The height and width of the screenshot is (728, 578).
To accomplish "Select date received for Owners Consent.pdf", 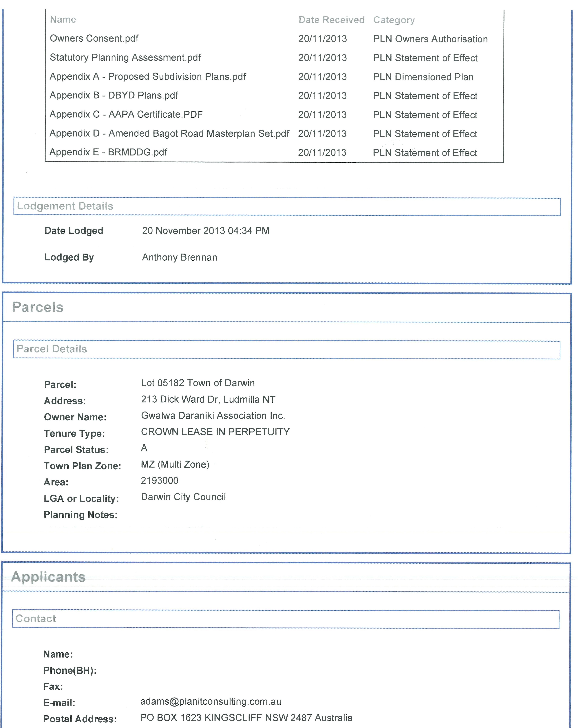I will [x=322, y=39].
